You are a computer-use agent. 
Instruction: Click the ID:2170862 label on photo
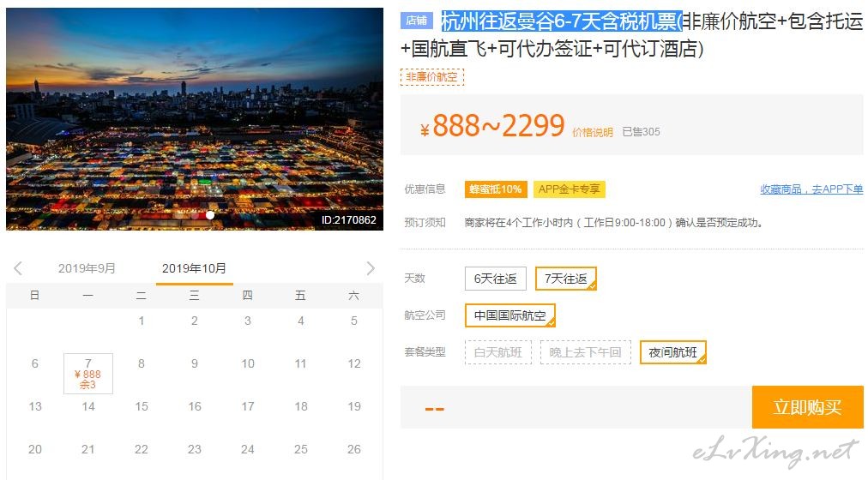(349, 219)
